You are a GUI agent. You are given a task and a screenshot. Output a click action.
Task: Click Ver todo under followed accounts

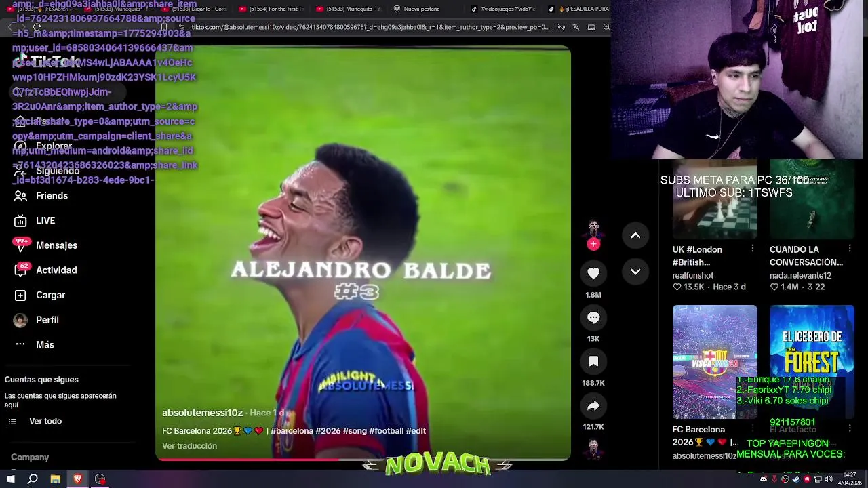[x=45, y=421]
